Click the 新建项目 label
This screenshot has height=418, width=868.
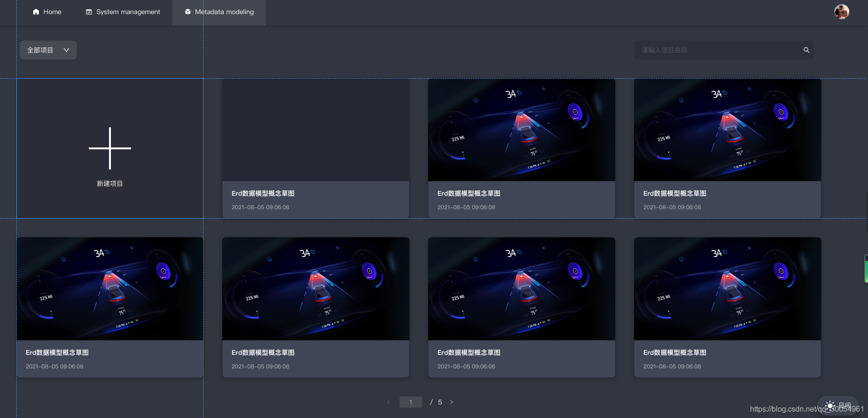tap(110, 183)
